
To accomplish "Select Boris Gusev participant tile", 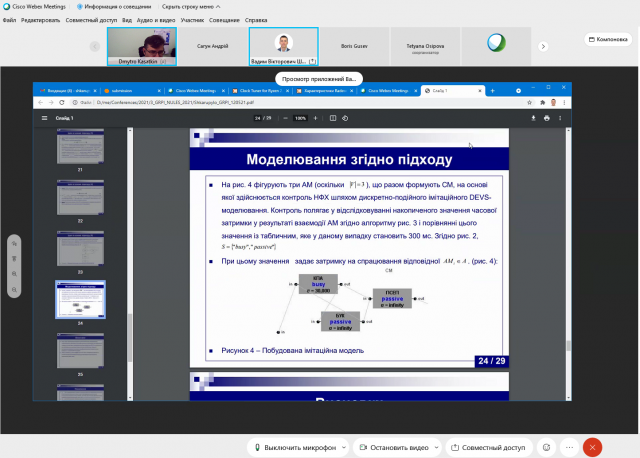I will (354, 46).
